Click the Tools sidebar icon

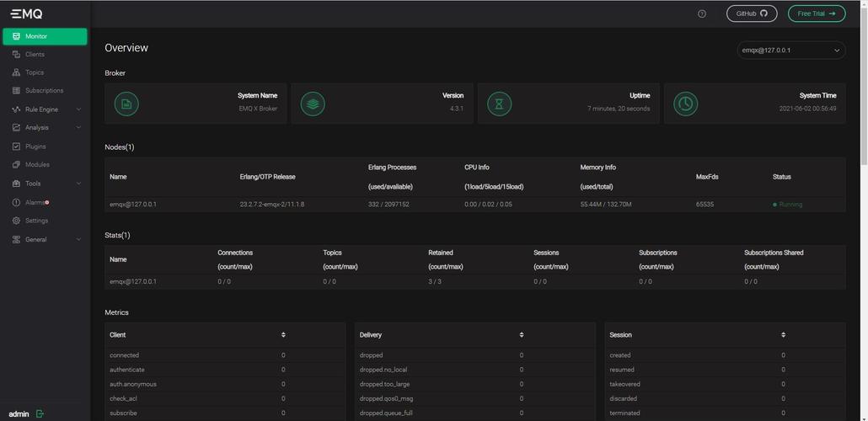coord(16,184)
